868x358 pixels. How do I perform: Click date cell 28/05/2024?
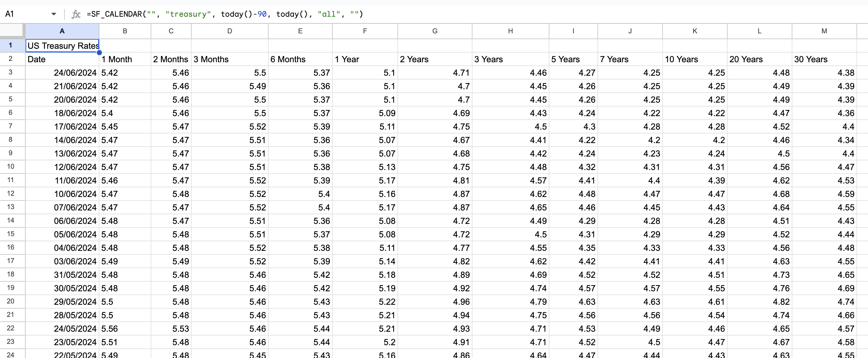(x=62, y=315)
